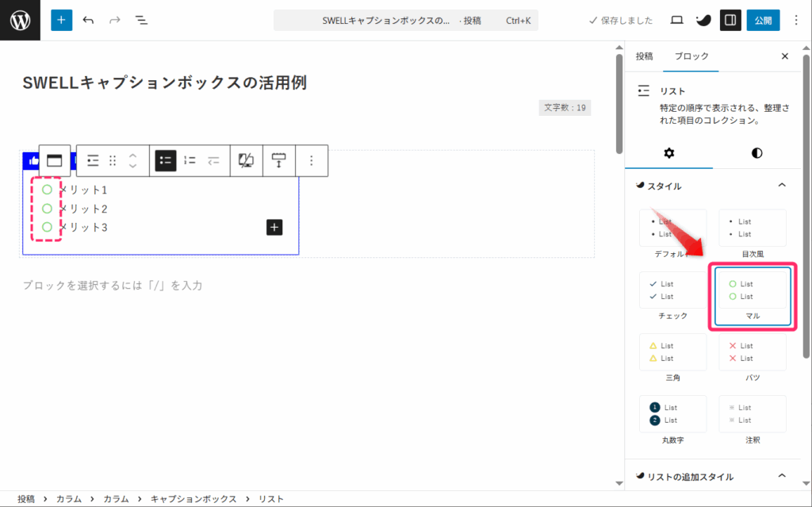Viewport: 812px width, 507px height.
Task: Open the SWELL settings icon in top bar
Action: 703,20
